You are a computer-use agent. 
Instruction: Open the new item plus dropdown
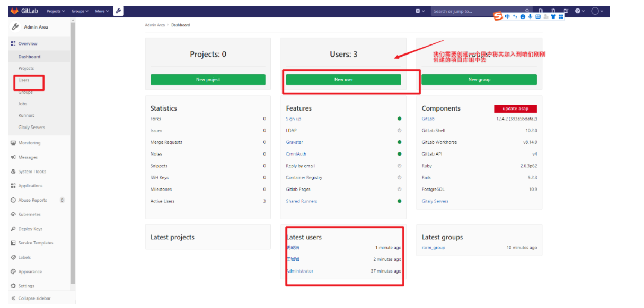click(420, 11)
